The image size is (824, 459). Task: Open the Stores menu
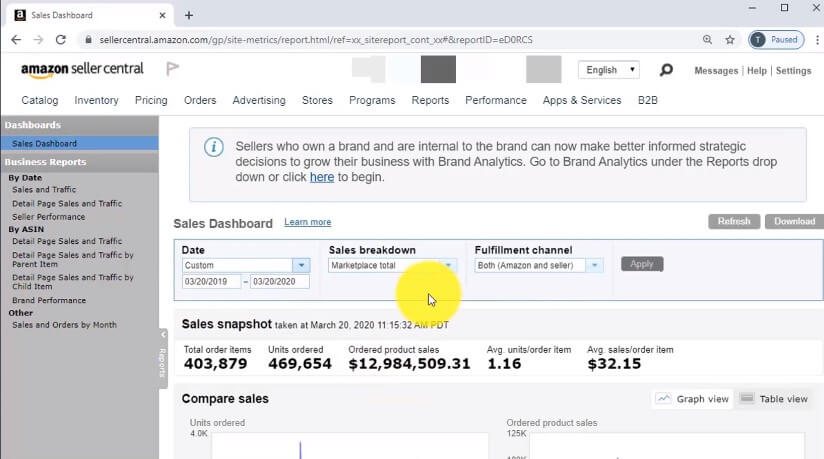click(317, 100)
